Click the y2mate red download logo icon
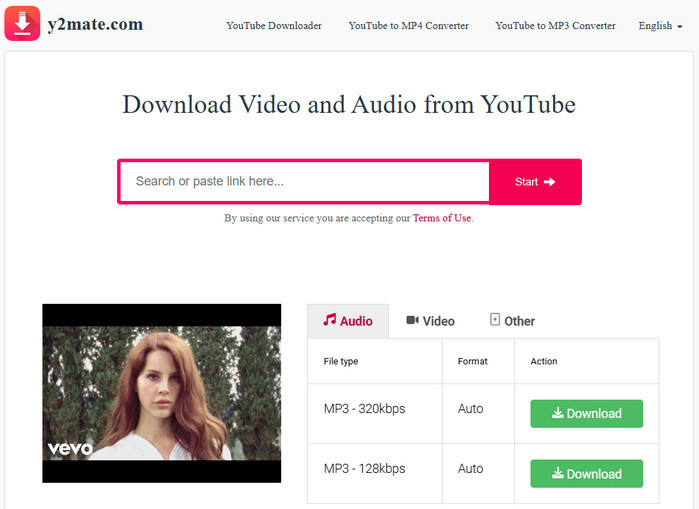Image resolution: width=699 pixels, height=509 pixels. (22, 23)
